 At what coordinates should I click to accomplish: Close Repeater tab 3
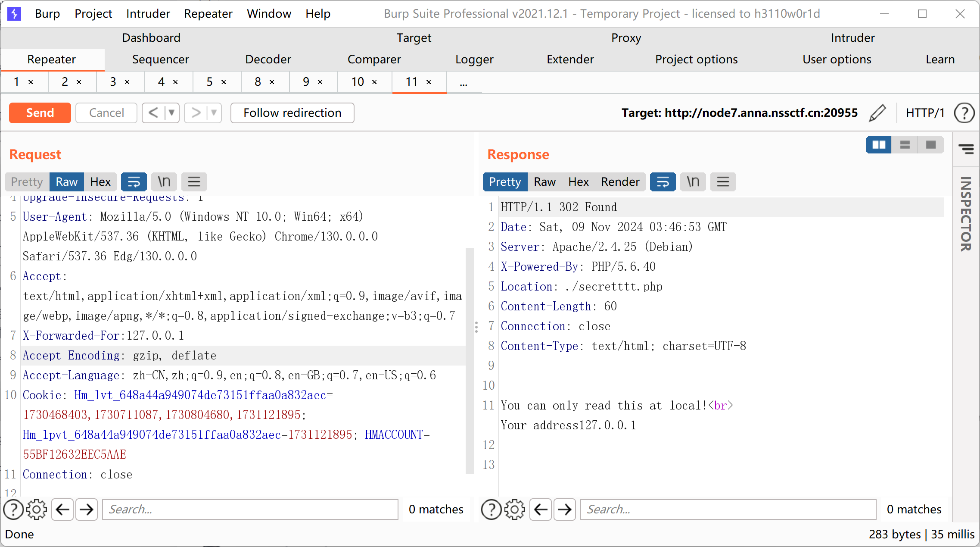pyautogui.click(x=127, y=82)
